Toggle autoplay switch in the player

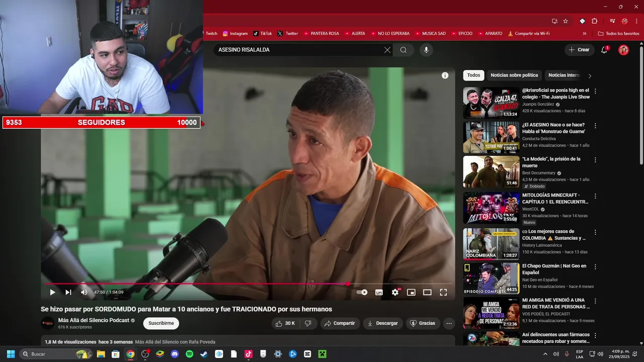tap(362, 292)
